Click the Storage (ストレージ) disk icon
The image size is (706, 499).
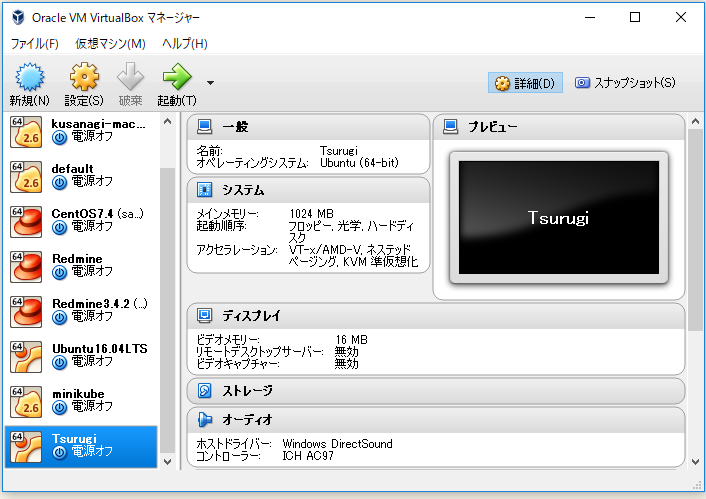204,390
